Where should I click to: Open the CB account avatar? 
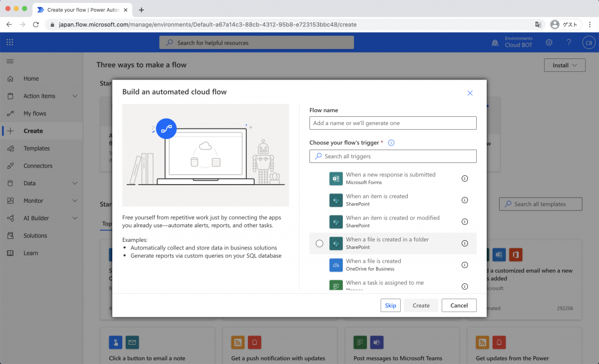coord(588,43)
